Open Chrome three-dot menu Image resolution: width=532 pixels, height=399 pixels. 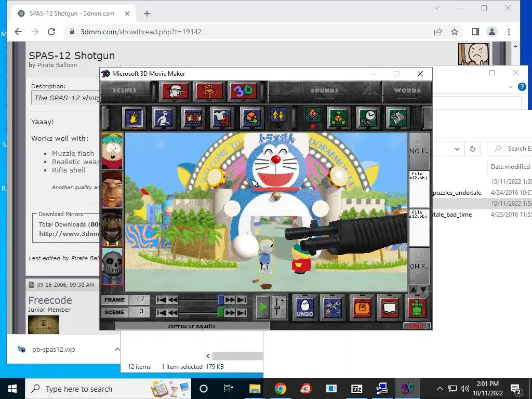pyautogui.click(x=509, y=32)
